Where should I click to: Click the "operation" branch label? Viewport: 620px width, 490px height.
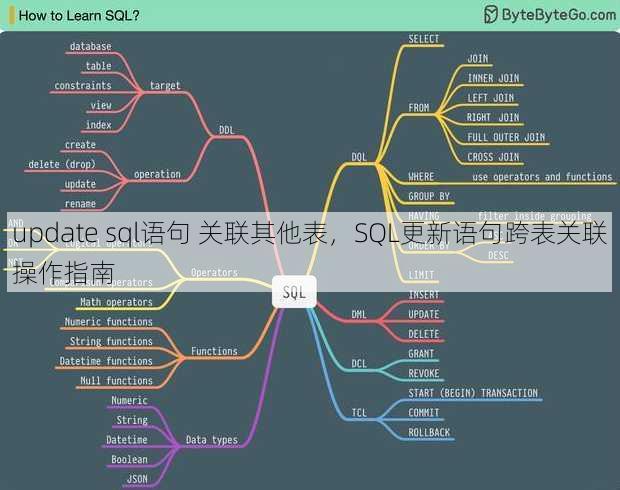click(157, 174)
